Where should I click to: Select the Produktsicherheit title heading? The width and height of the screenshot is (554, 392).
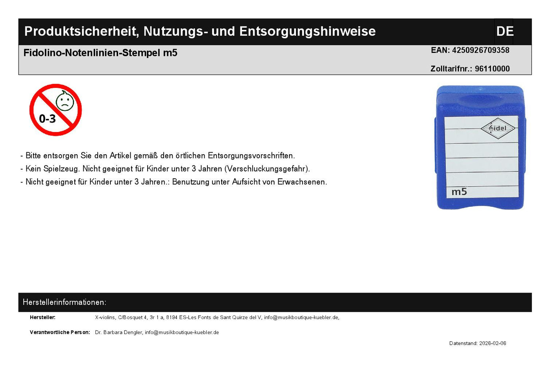[x=200, y=31]
